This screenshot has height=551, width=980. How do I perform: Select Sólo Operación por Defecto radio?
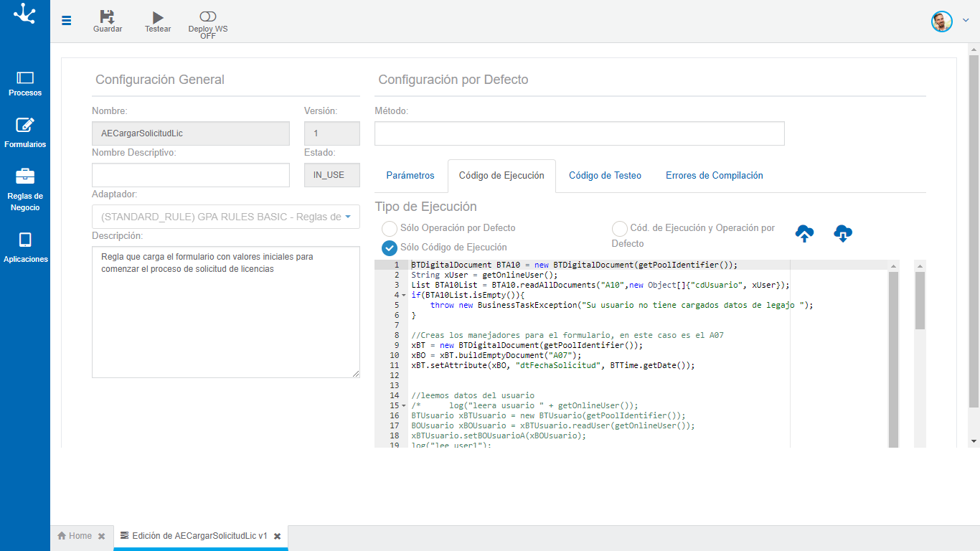(x=390, y=228)
